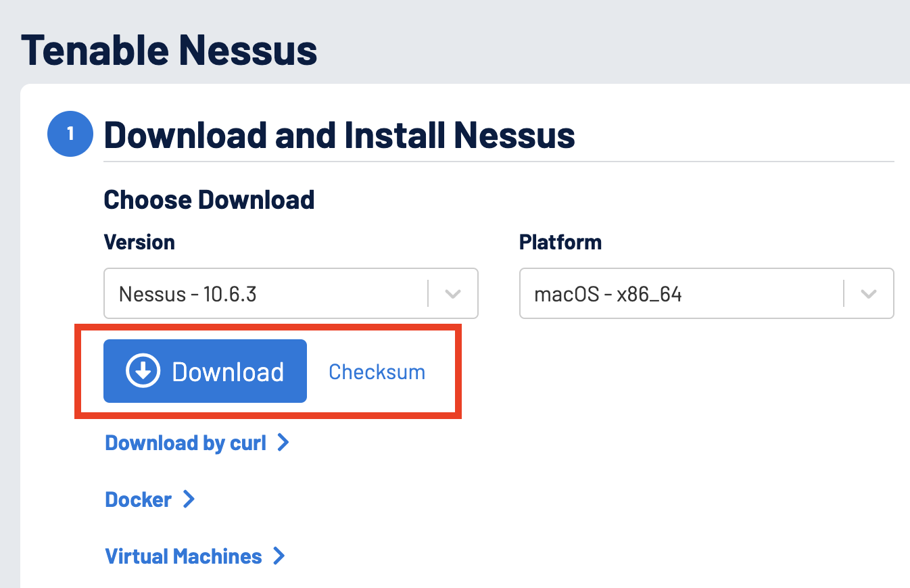Click the chevron arrow beside Download by curl
Viewport: 910px width, 588px height.
click(283, 443)
